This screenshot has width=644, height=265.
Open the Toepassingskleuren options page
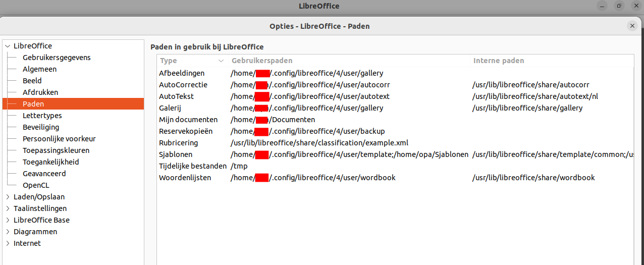[56, 150]
